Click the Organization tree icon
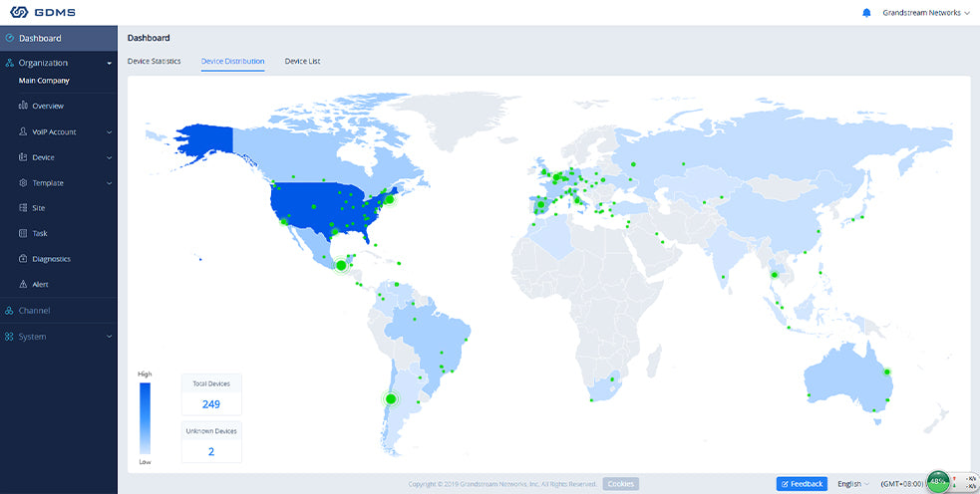This screenshot has height=494, width=980. pos(9,63)
